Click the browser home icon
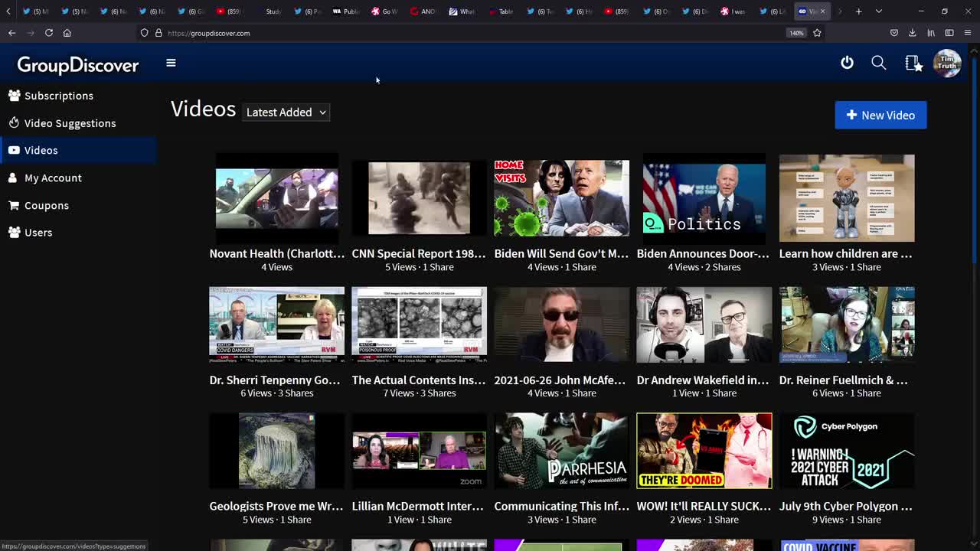The image size is (980, 551). 67,33
